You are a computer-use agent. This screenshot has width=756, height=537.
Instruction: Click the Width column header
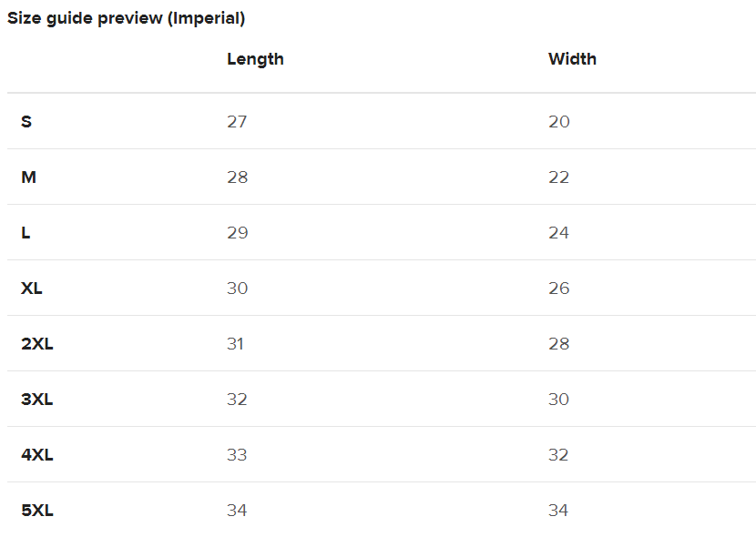572,59
